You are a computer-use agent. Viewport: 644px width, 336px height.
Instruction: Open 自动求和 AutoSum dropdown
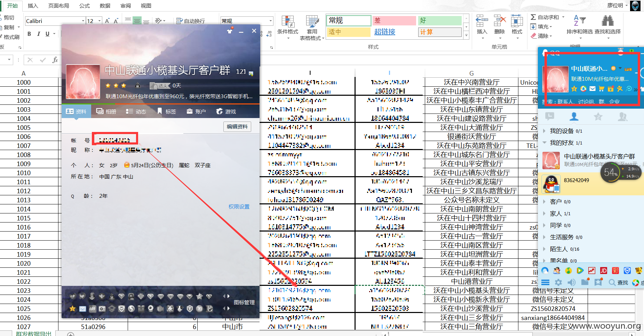point(564,17)
